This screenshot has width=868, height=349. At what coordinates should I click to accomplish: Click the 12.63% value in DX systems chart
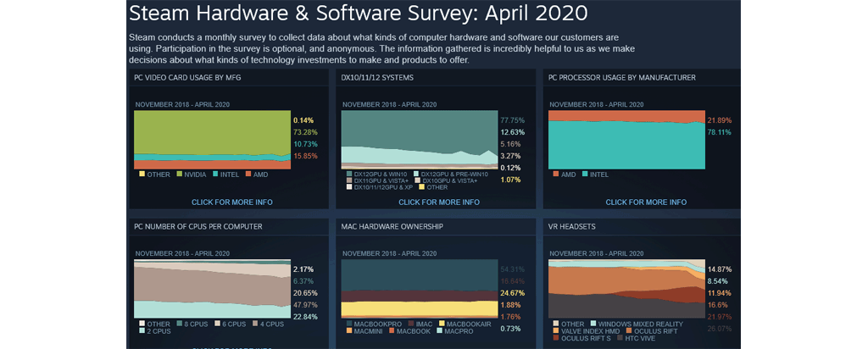pos(512,131)
